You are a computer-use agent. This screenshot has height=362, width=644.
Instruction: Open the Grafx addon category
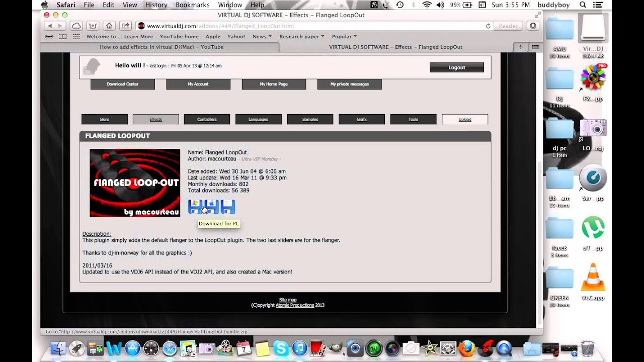[362, 119]
